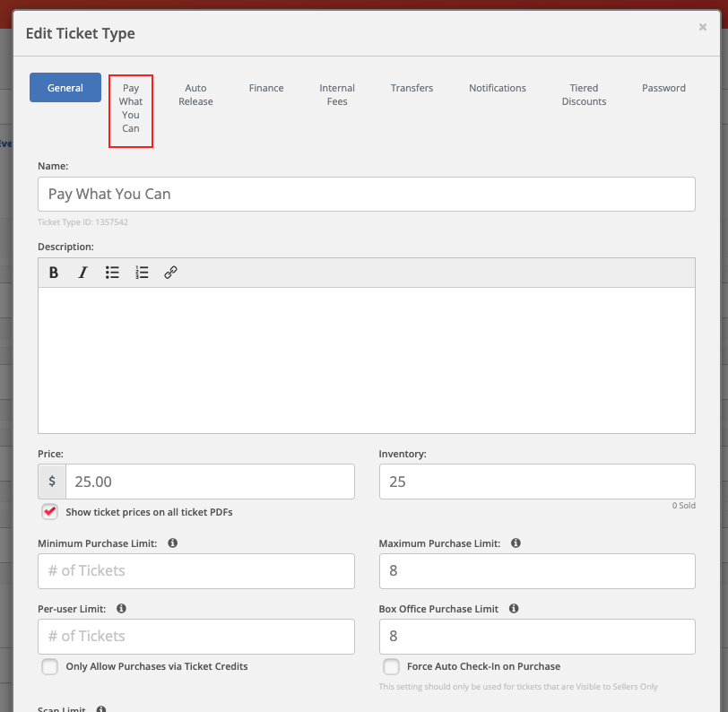Viewport: 728px width, 712px height.
Task: Insert hyperlink in description editor
Action: 170,273
